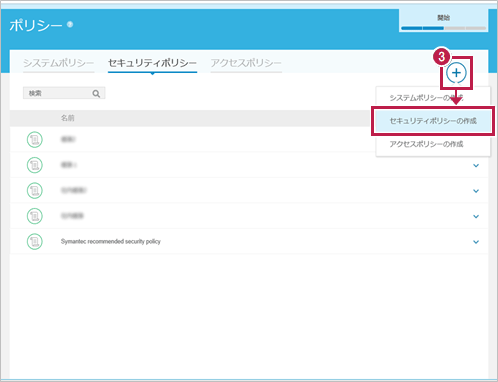Switch to アクセスポリシー tab

246,63
